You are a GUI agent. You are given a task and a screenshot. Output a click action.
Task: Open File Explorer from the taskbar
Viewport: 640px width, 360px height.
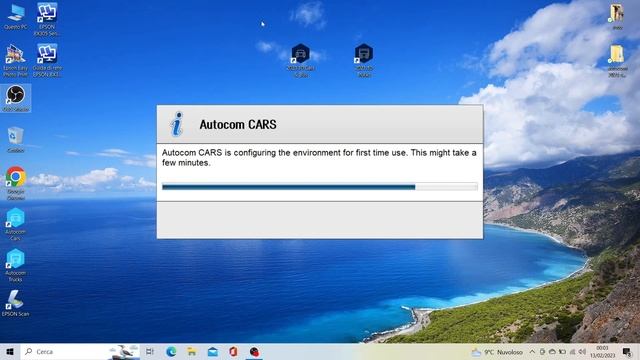[x=192, y=351]
